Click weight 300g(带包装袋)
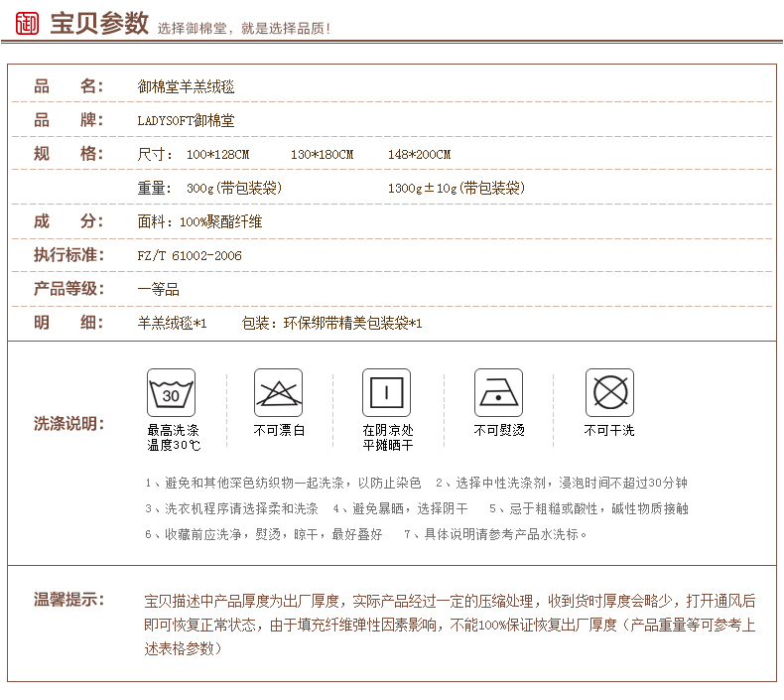The width and height of the screenshot is (784, 700). tap(234, 188)
